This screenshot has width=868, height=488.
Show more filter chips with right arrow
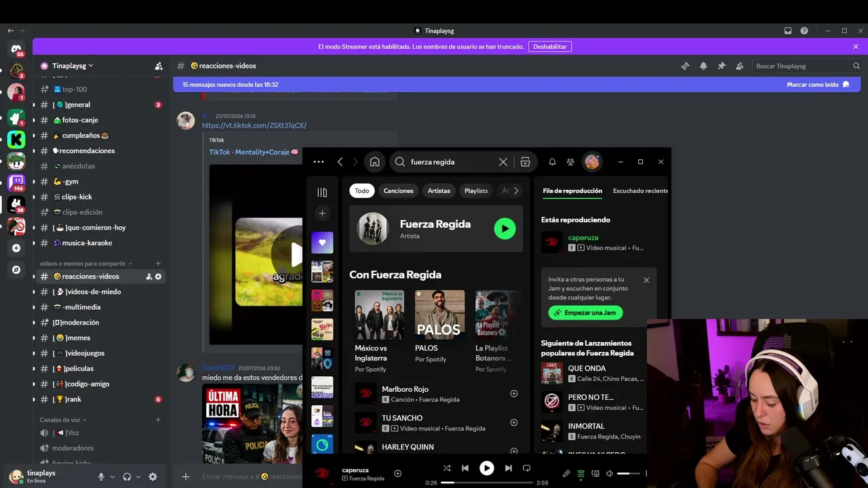pyautogui.click(x=516, y=190)
